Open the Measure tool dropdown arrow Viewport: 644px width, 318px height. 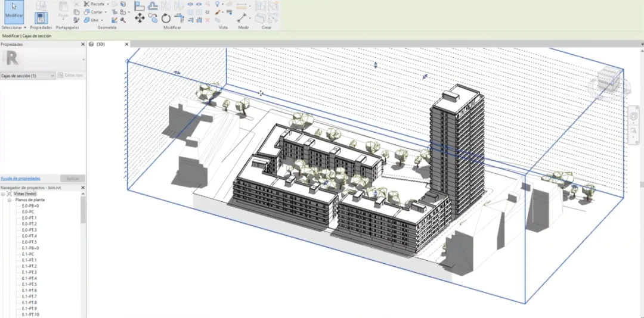pyautogui.click(x=250, y=18)
